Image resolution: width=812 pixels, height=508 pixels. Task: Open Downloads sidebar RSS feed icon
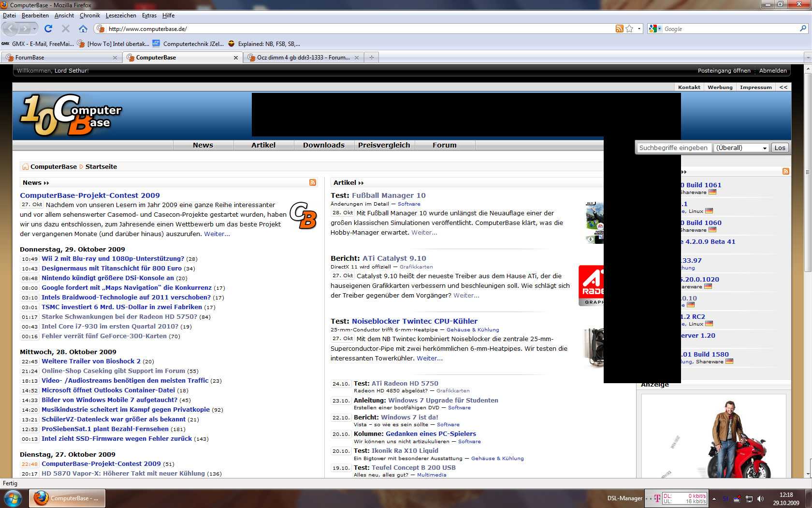(785, 171)
